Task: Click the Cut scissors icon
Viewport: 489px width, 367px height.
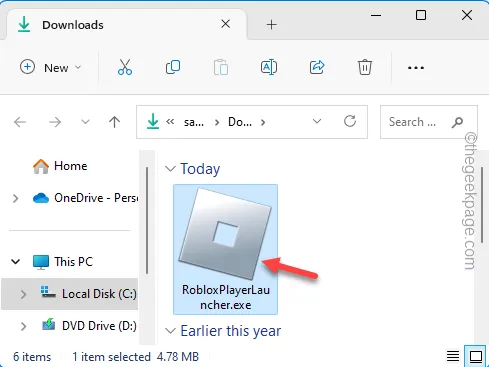Action: coord(125,67)
